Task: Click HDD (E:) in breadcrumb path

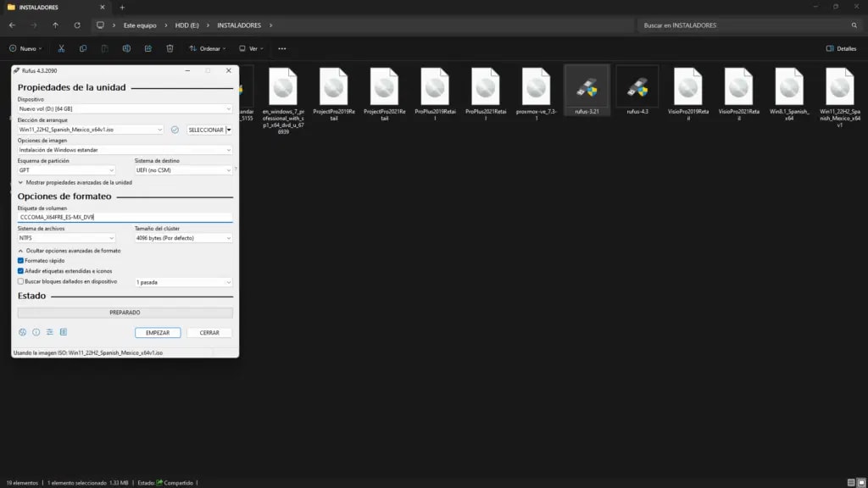Action: coord(186,25)
